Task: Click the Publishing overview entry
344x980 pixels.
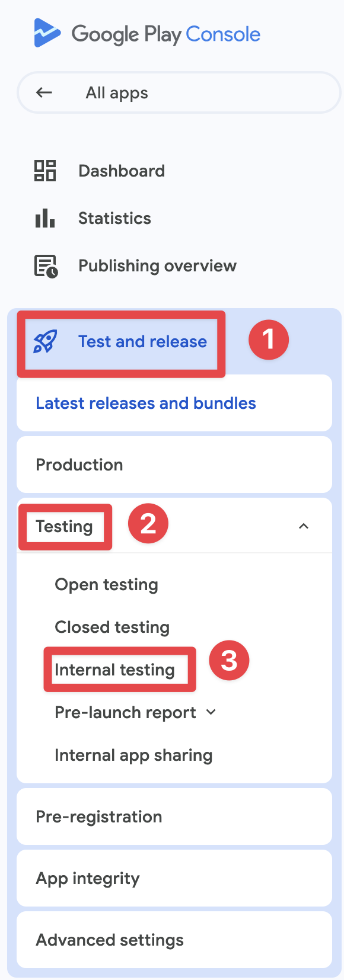Action: 157,265
